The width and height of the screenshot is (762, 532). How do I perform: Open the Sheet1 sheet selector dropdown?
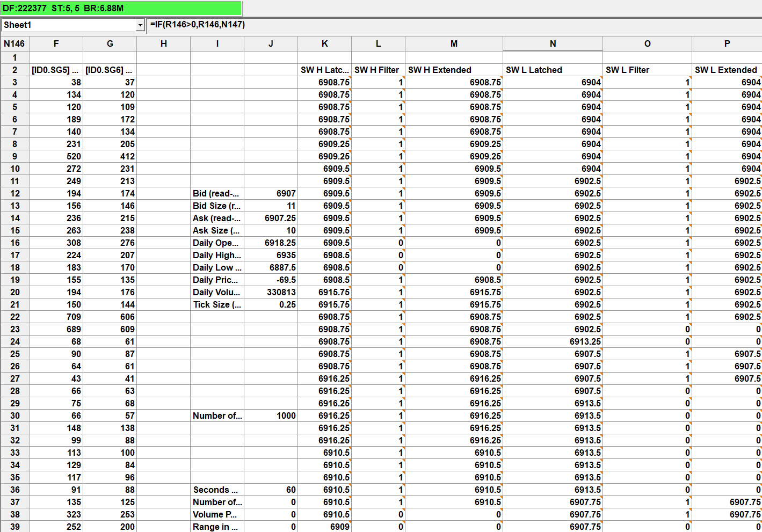140,25
